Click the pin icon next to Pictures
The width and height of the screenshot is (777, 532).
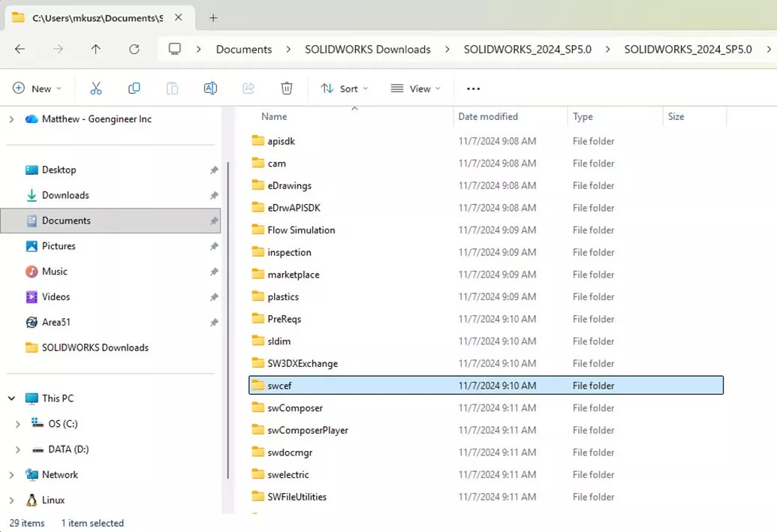(x=214, y=246)
